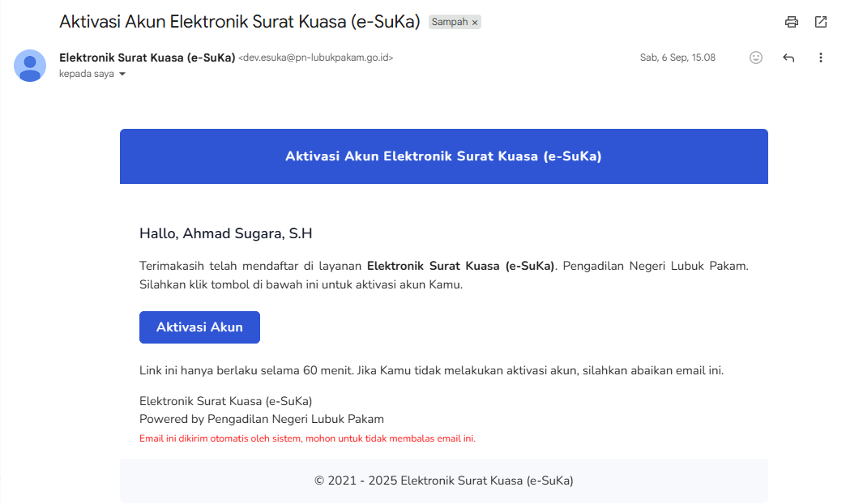Open the three-dot more options menu
846x504 pixels.
click(x=821, y=58)
